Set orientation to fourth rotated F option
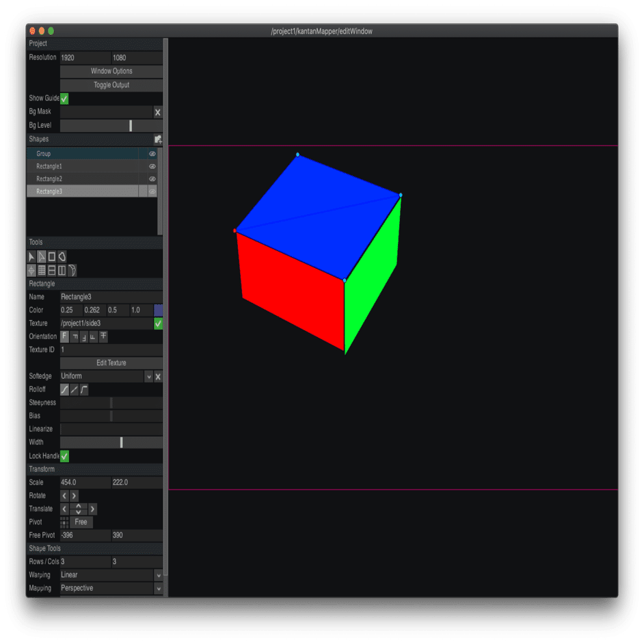Viewport: 644px width, 644px height. (x=94, y=336)
